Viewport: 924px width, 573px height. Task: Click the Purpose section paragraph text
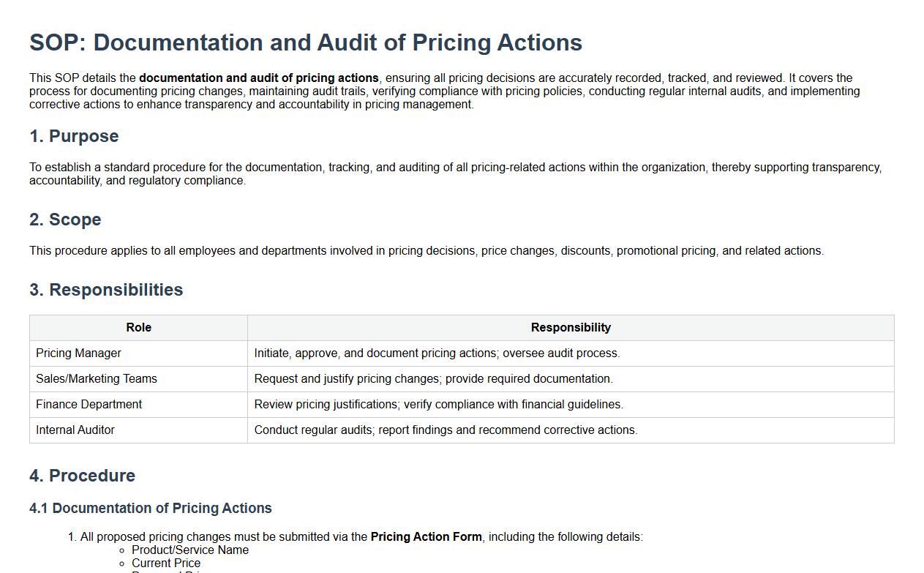[454, 173]
